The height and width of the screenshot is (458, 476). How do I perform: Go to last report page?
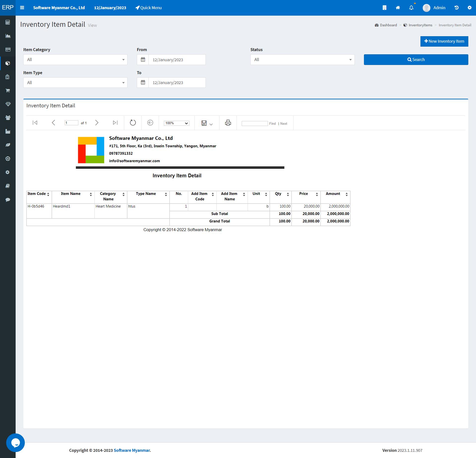115,123
